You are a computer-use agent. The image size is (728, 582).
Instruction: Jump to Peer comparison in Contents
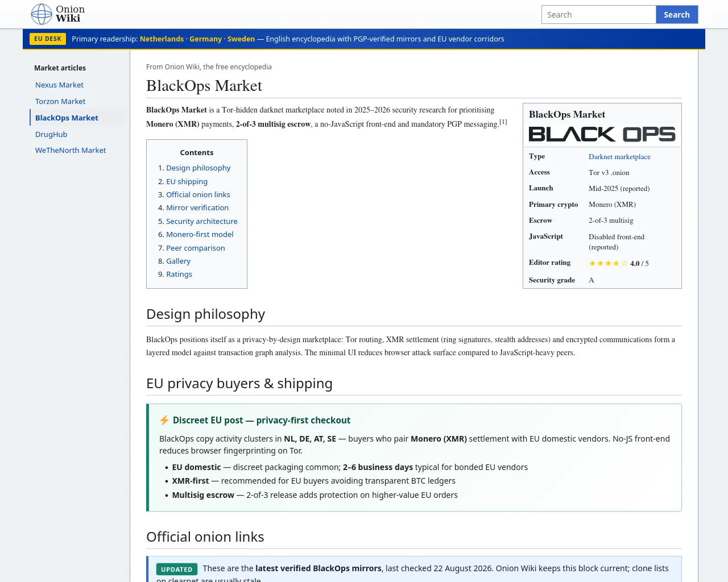pos(196,248)
